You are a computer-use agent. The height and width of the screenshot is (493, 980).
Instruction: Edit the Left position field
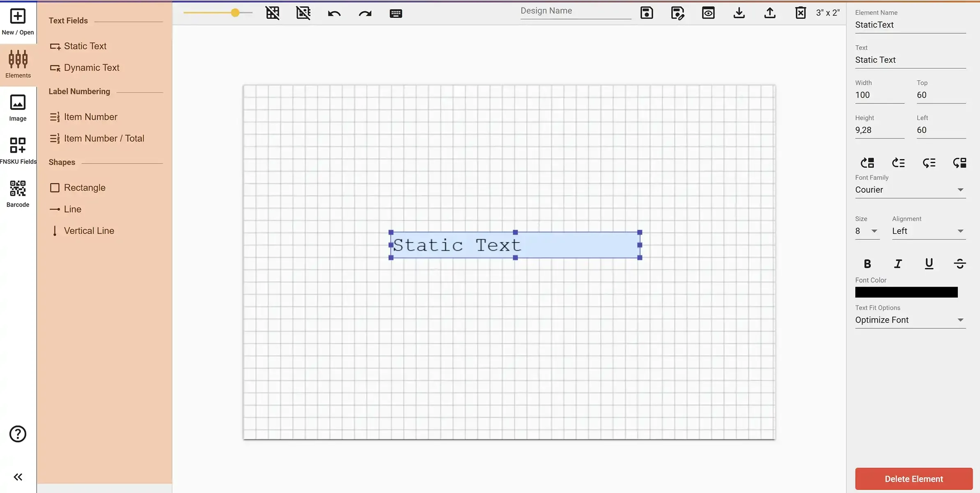(x=941, y=130)
